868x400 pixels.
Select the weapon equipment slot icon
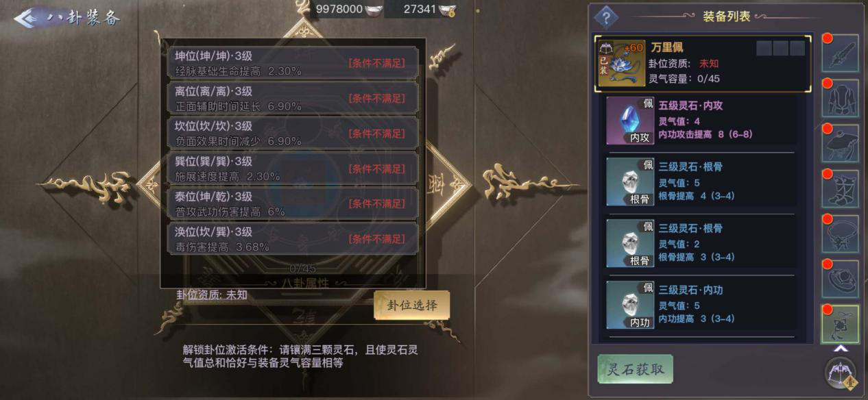(x=841, y=53)
